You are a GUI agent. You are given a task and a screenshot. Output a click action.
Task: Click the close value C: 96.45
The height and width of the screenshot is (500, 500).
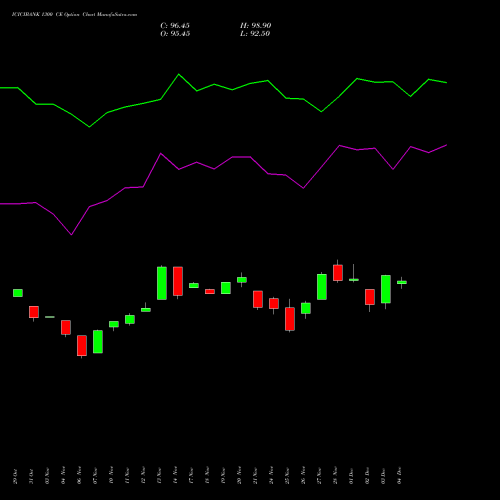click(175, 26)
